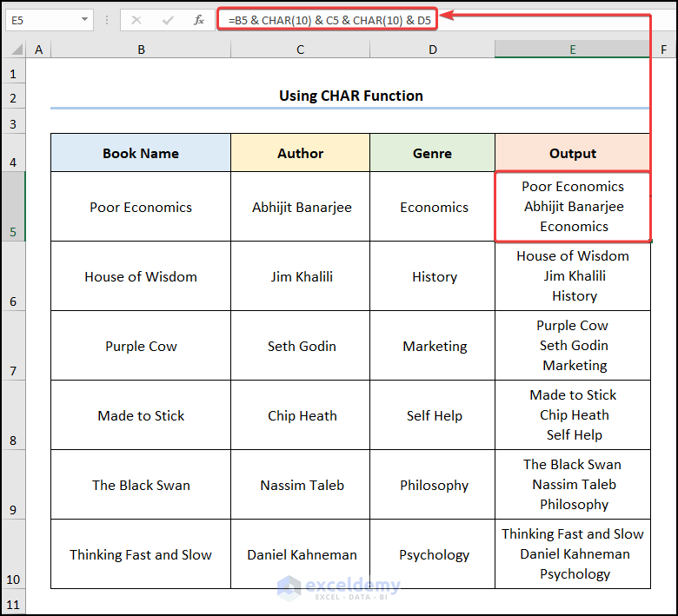678x616 pixels.
Task: Select row 4 header
Action: coord(13,153)
